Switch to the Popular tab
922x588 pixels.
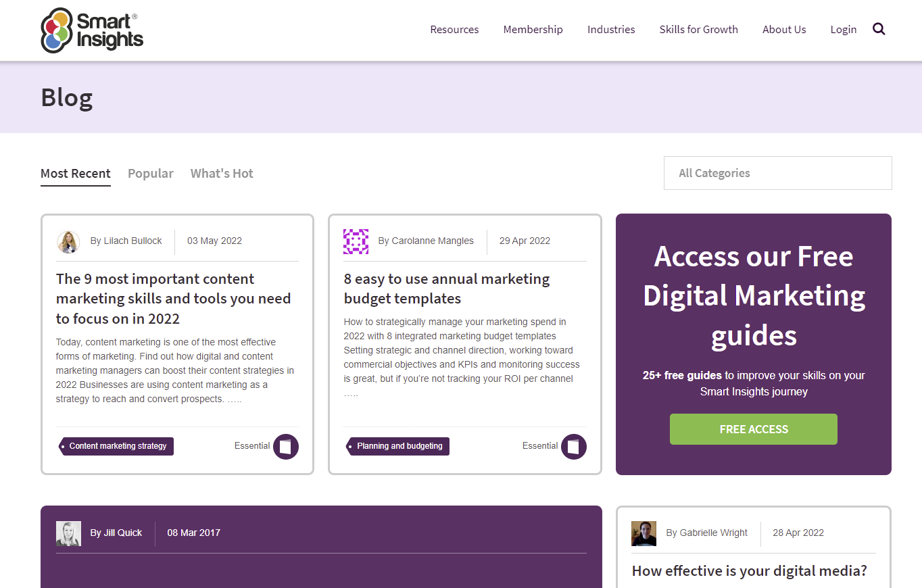tap(151, 174)
